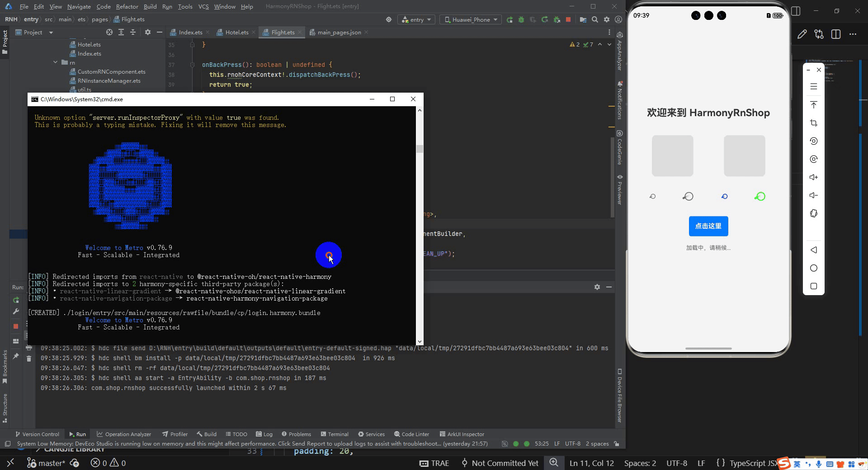Viewport: 868px width, 470px height.
Task: Increase emulator volume
Action: pos(813,177)
